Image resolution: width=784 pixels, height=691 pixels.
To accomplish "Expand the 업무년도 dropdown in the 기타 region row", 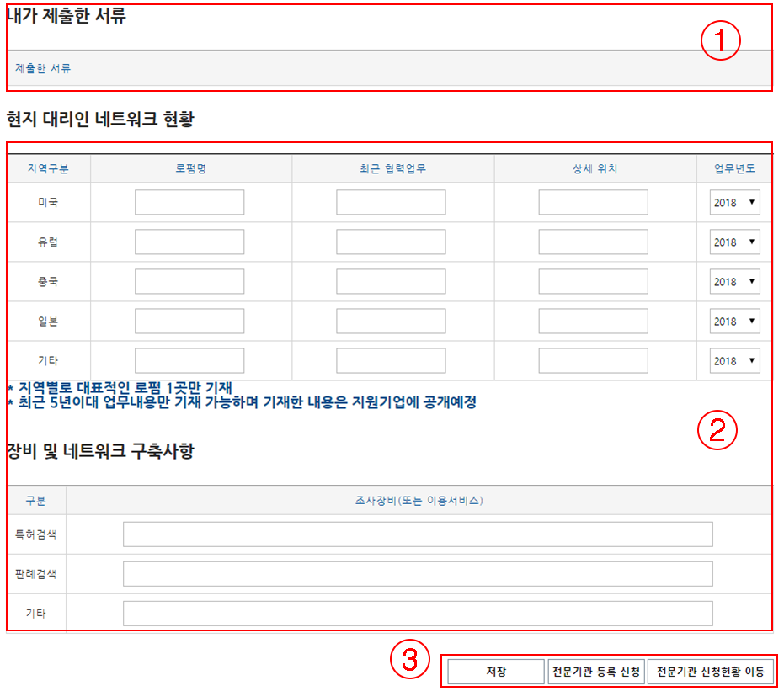I will pos(734,361).
